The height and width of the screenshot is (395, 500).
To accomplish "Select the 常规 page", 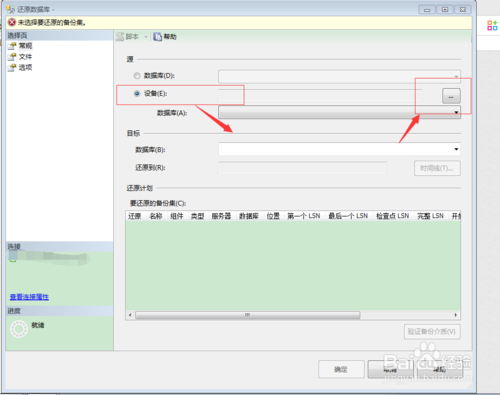I will 25,46.
